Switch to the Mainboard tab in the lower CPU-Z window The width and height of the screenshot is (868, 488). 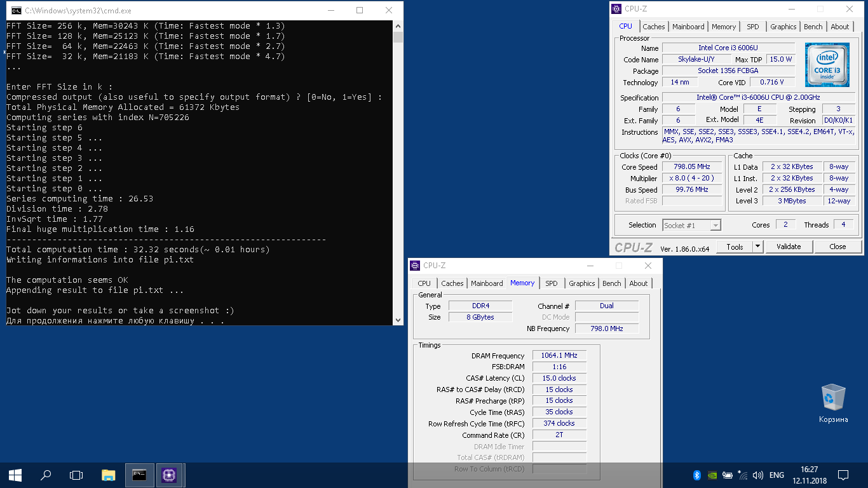(x=487, y=283)
